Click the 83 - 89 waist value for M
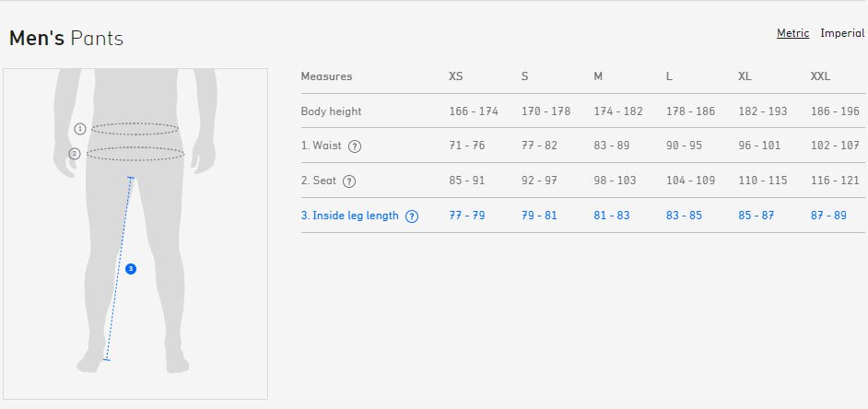Screen dimensions: 868x409 tap(612, 146)
